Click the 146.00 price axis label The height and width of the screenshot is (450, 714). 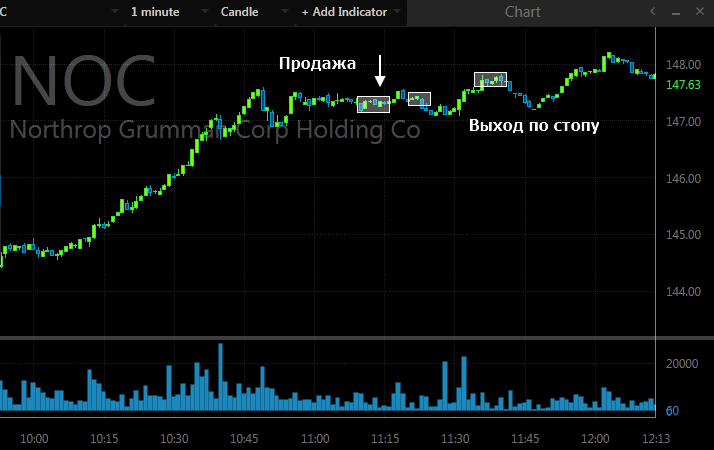click(683, 179)
